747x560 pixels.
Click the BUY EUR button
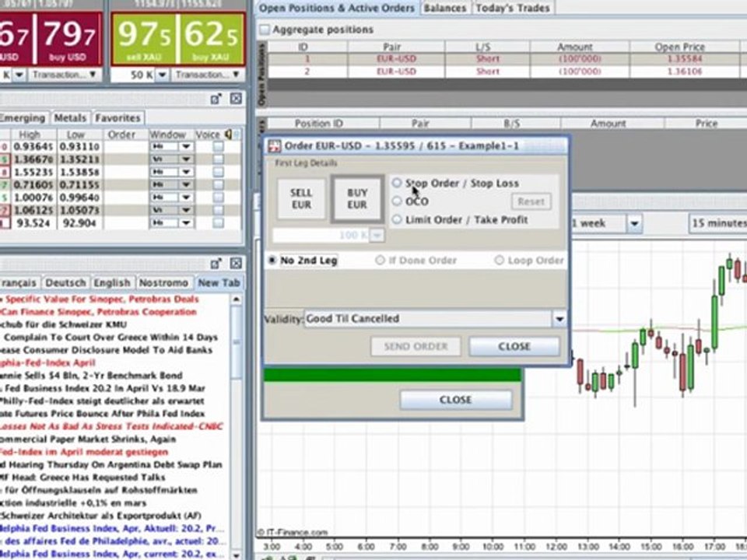pyautogui.click(x=357, y=198)
